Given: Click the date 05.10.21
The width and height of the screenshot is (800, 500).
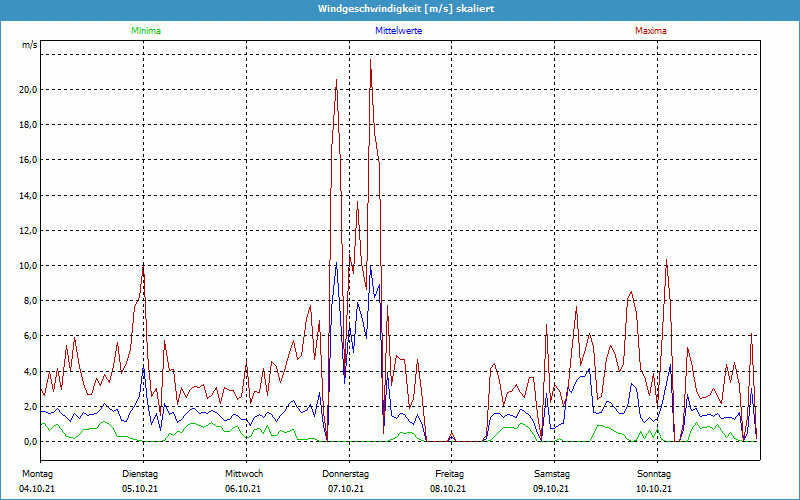Looking at the screenshot, I should (x=140, y=489).
